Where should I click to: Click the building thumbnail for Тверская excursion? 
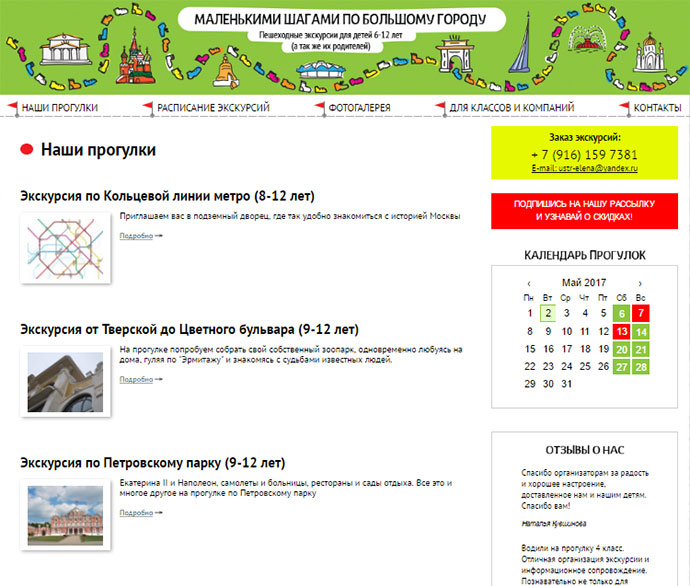65,382
